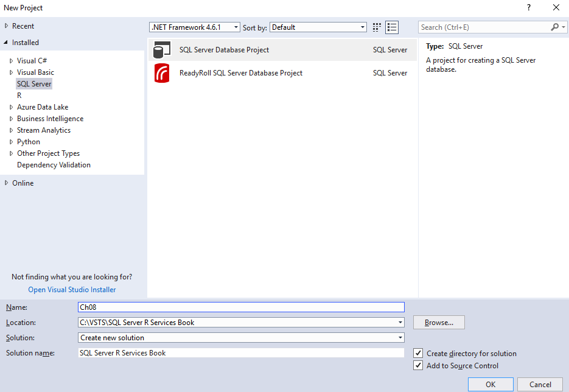This screenshot has height=392, width=569.
Task: Open the Location path dropdown
Action: click(400, 323)
